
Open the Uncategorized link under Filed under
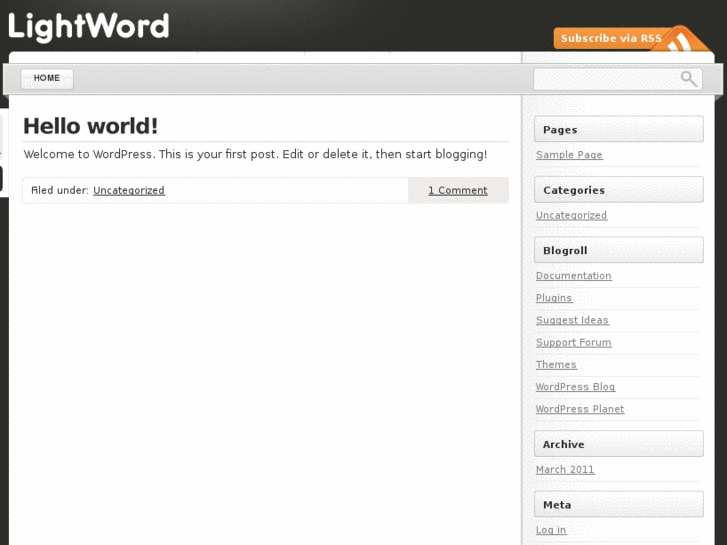[129, 190]
